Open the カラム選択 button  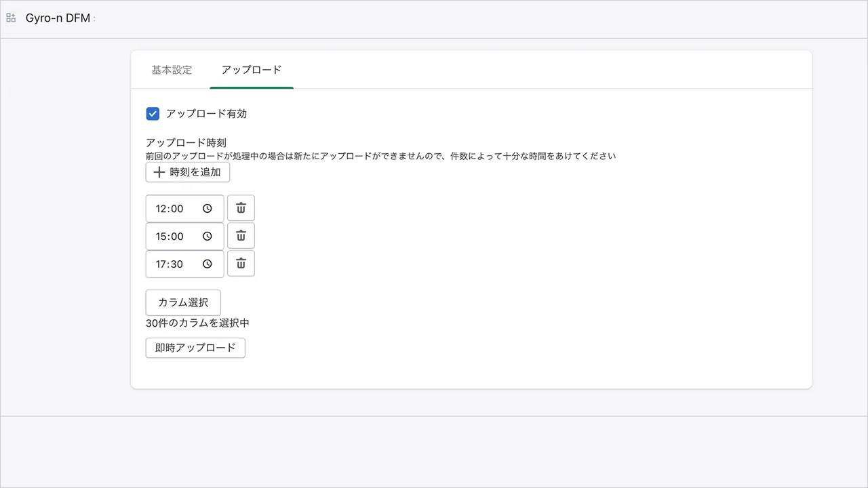click(x=183, y=302)
